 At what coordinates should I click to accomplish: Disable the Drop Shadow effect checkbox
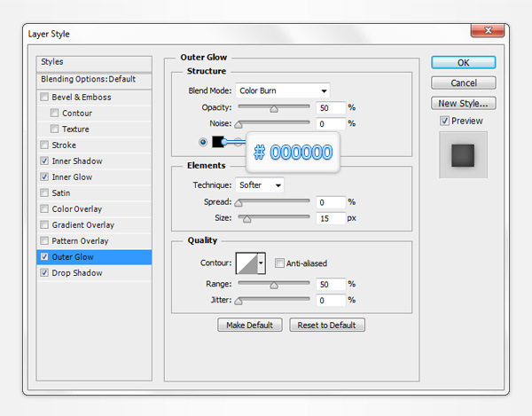45,273
